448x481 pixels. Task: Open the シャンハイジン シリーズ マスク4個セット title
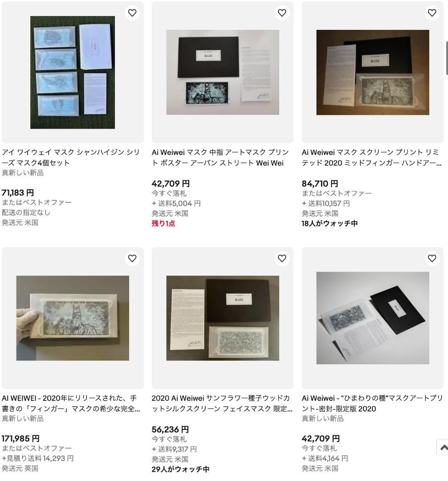pos(70,157)
